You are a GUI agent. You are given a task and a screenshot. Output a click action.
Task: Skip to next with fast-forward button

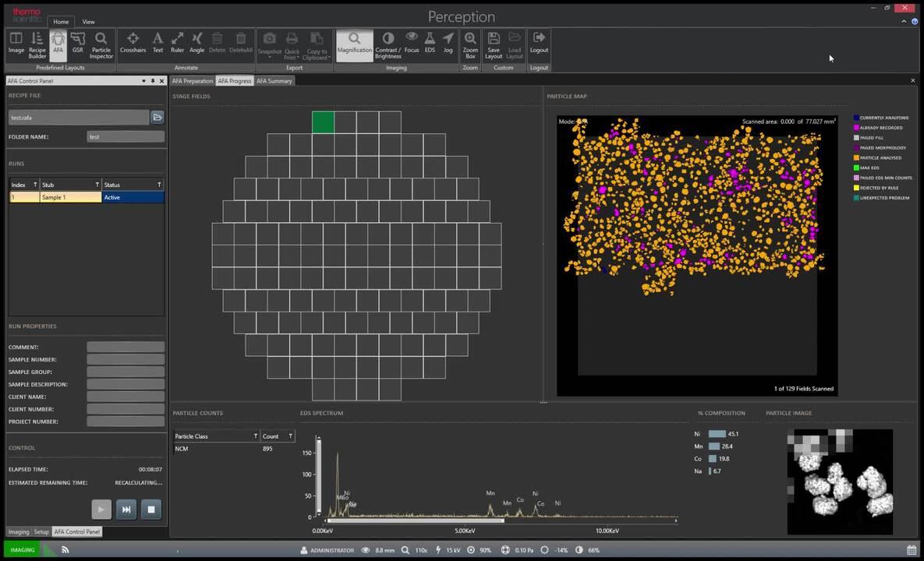click(x=126, y=510)
